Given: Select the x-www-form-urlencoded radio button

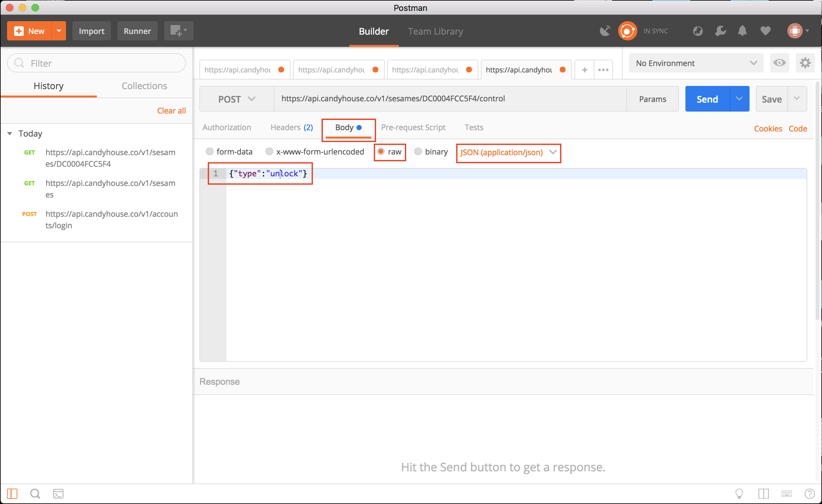Looking at the screenshot, I should tap(269, 151).
